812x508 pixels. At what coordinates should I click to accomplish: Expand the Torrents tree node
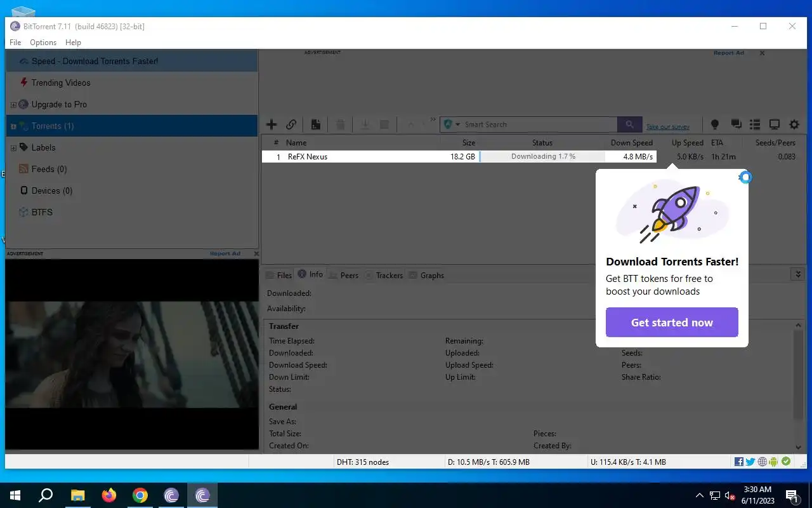click(x=13, y=126)
